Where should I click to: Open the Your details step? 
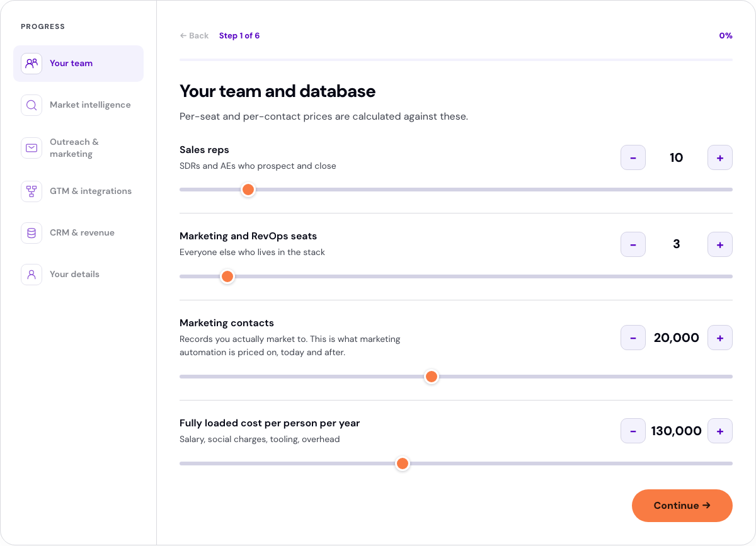pyautogui.click(x=78, y=275)
